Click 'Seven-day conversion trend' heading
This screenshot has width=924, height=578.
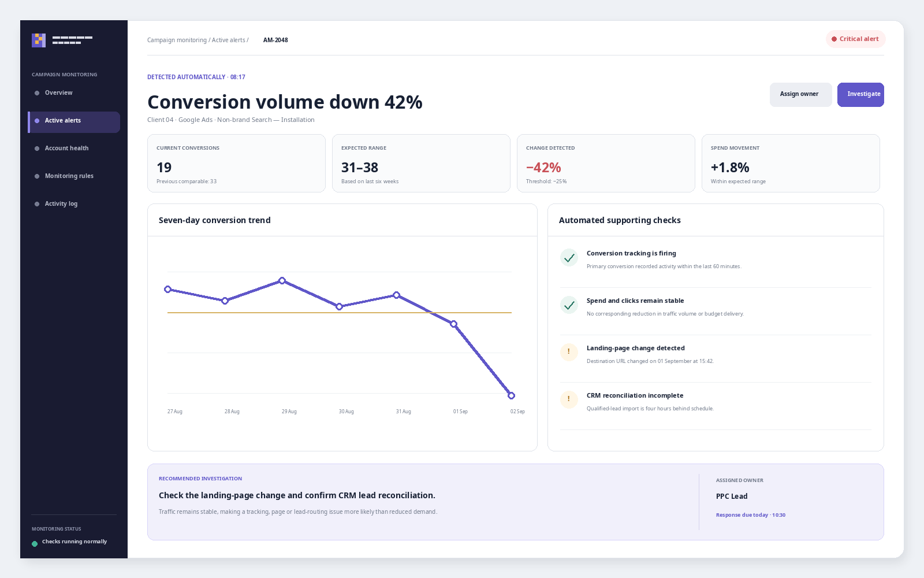(215, 220)
